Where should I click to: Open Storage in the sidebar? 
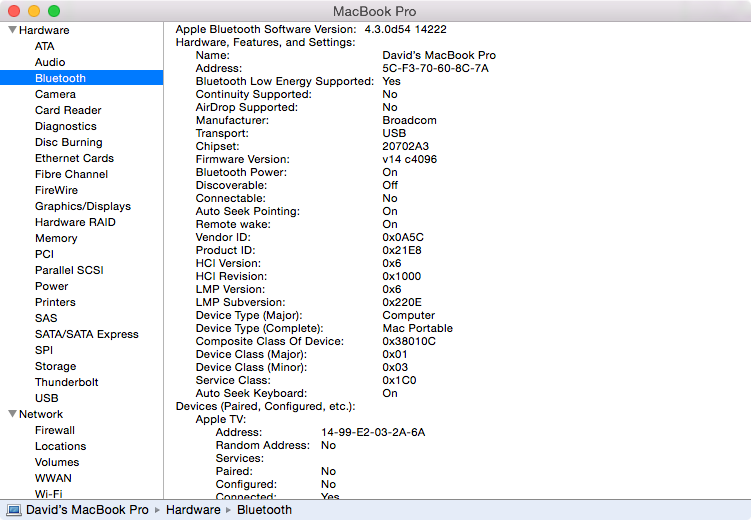56,366
